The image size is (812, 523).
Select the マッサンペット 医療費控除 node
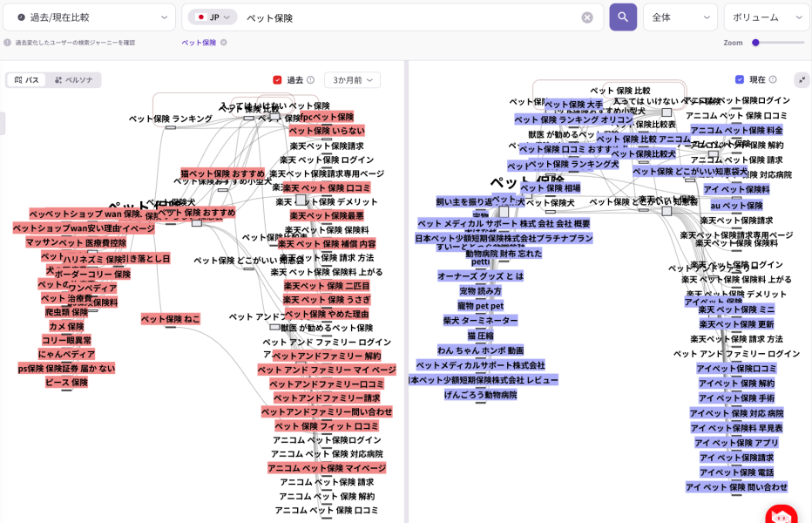coord(76,242)
